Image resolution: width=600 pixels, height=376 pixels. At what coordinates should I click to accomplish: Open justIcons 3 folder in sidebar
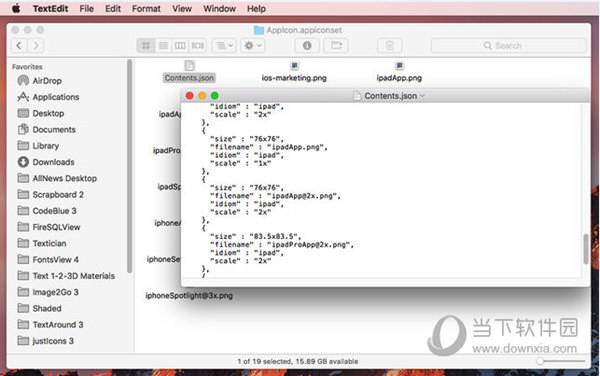pyautogui.click(x=46, y=341)
